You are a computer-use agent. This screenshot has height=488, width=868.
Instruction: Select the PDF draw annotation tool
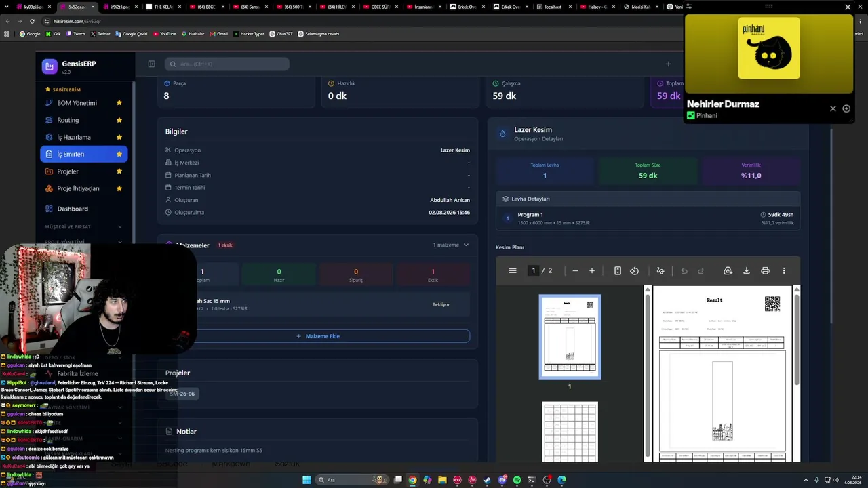click(x=660, y=270)
